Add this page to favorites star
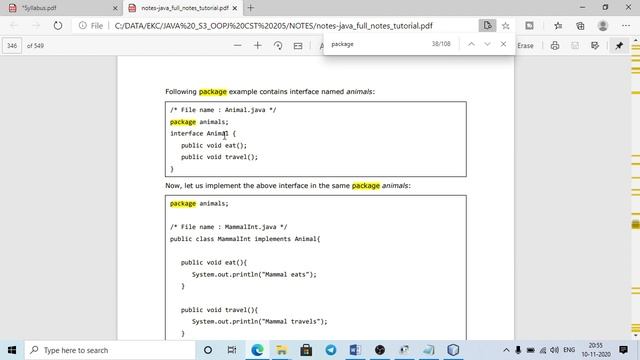Viewport: 640px width, 360px height. 506,26
